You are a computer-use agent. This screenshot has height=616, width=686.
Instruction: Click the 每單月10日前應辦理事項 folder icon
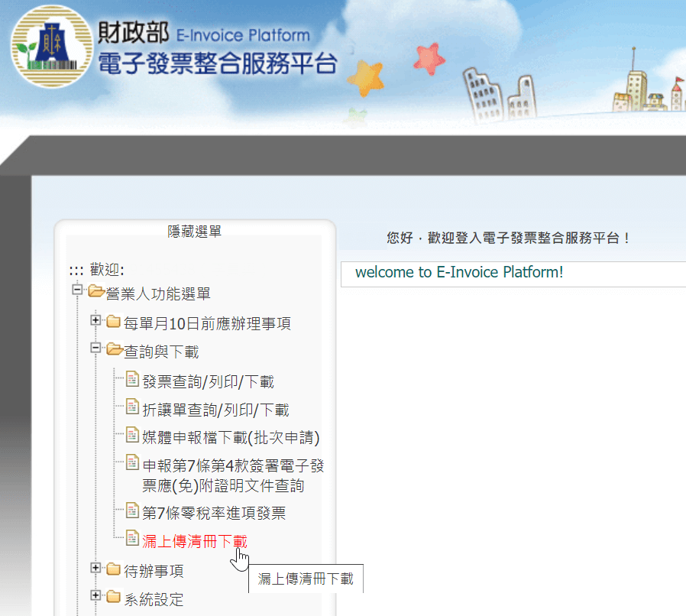tap(114, 322)
